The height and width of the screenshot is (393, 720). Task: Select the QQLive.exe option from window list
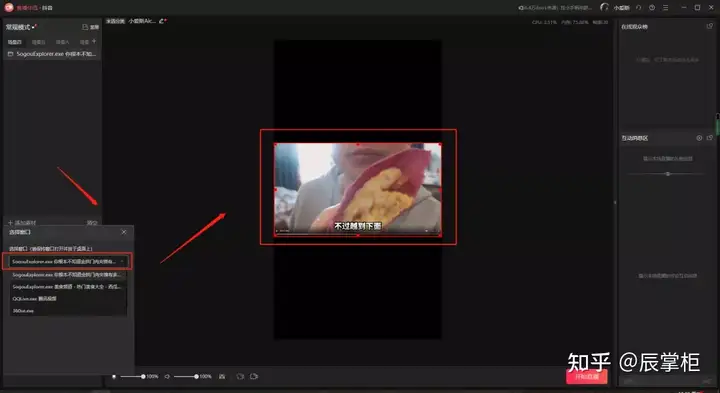(x=68, y=298)
